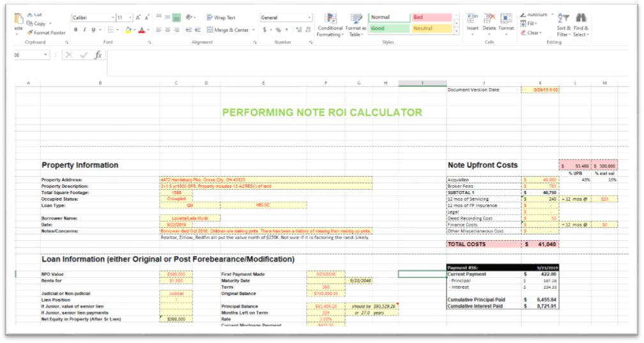
Task: Open the Fill menu
Action: pos(528,24)
